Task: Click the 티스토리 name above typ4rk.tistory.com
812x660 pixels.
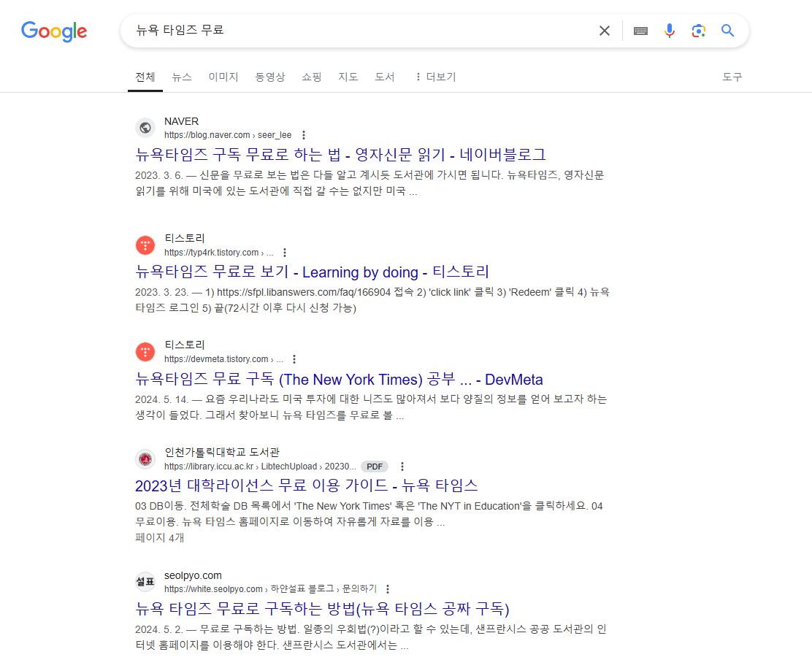Action: pyautogui.click(x=184, y=238)
